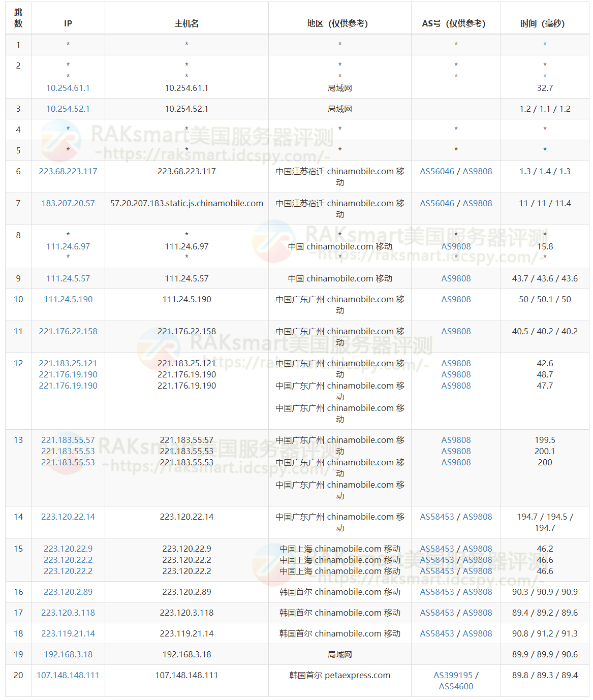Open the 183.207.20.57 IP link

[x=68, y=203]
